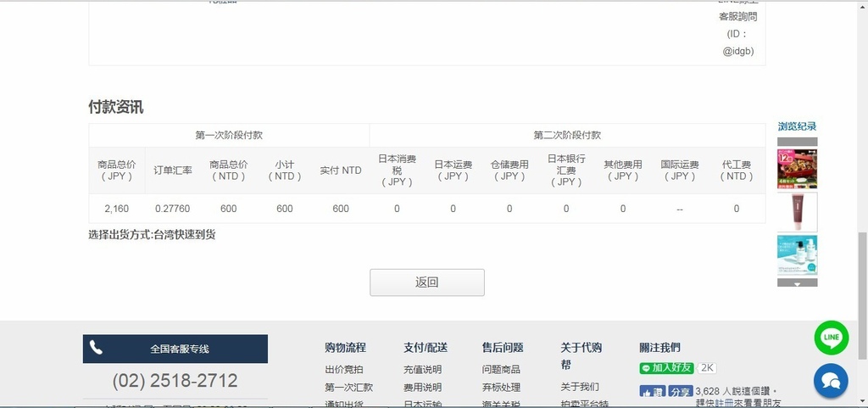Image resolution: width=868 pixels, height=408 pixels.
Task: Click the 购物流程 footer heading
Action: [346, 348]
